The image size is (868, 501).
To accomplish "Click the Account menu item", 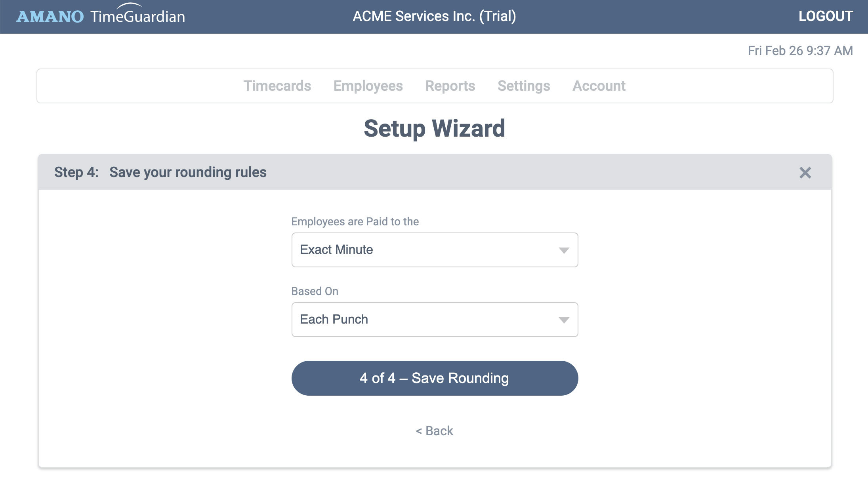I will click(598, 86).
